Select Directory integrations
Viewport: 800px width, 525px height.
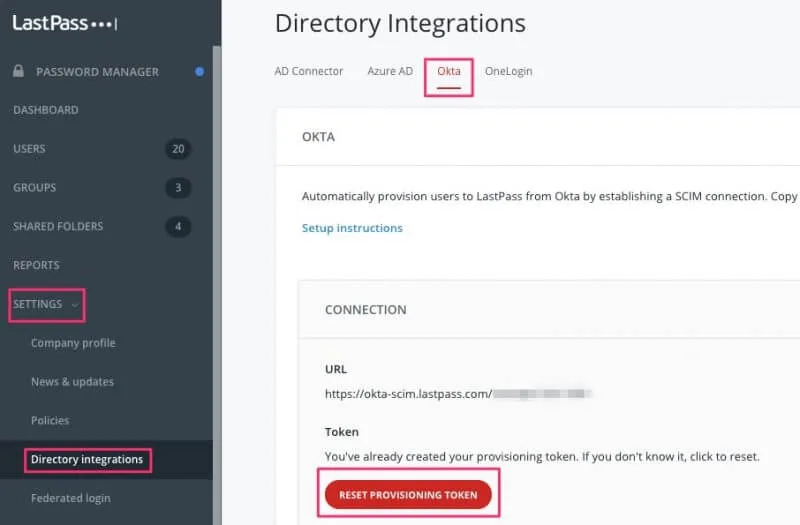click(x=87, y=459)
